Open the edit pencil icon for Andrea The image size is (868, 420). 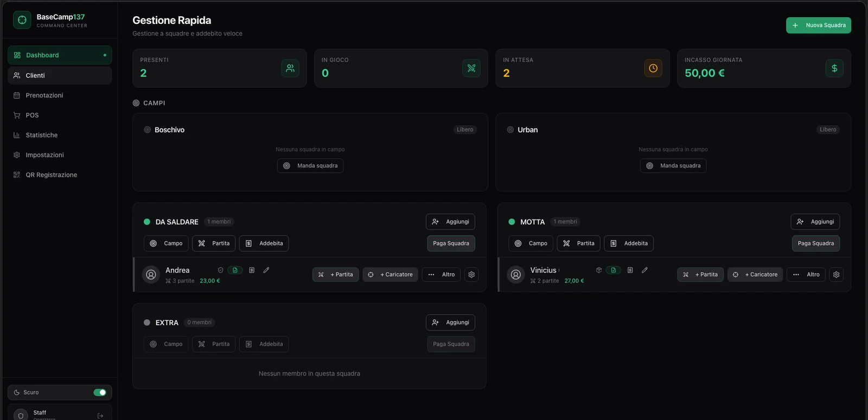(266, 270)
